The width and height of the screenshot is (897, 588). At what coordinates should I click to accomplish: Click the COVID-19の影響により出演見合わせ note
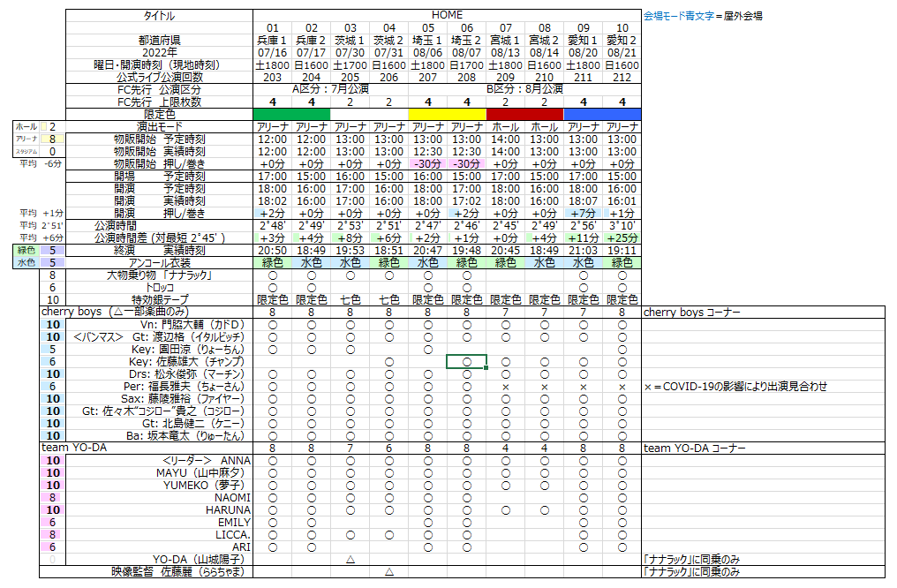tap(735, 387)
